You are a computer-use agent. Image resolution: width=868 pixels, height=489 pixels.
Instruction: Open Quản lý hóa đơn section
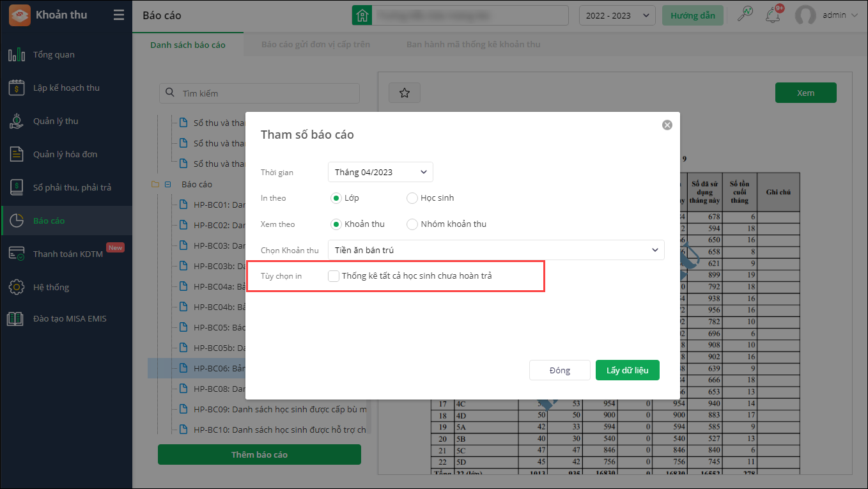coord(65,155)
